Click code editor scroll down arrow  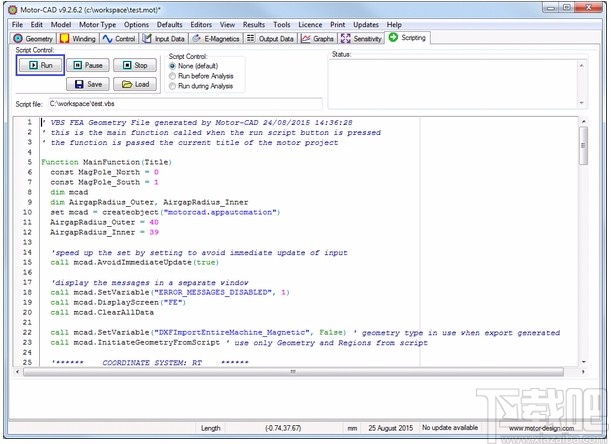tap(583, 362)
